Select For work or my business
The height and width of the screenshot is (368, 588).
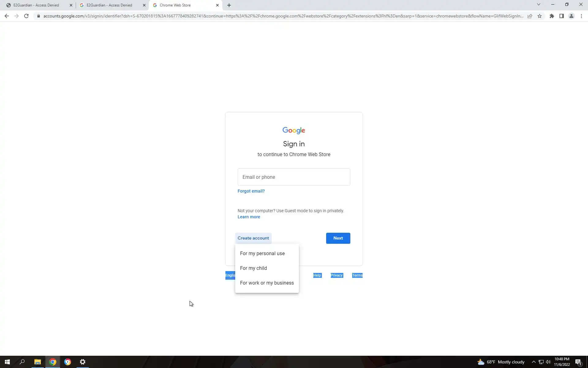266,283
